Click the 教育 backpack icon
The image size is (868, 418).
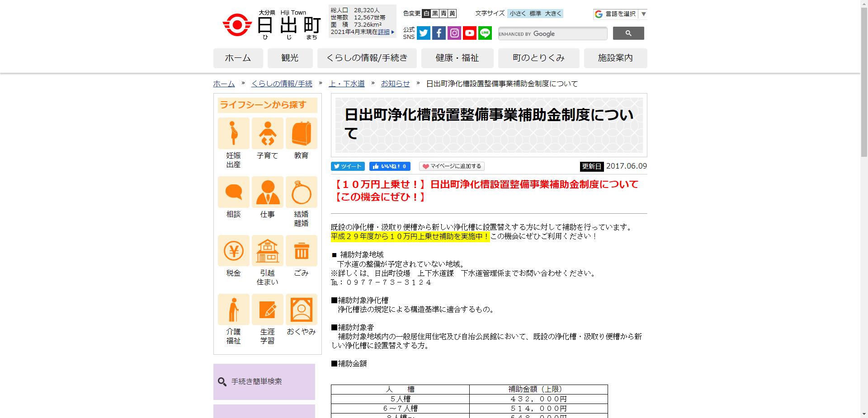pos(301,133)
